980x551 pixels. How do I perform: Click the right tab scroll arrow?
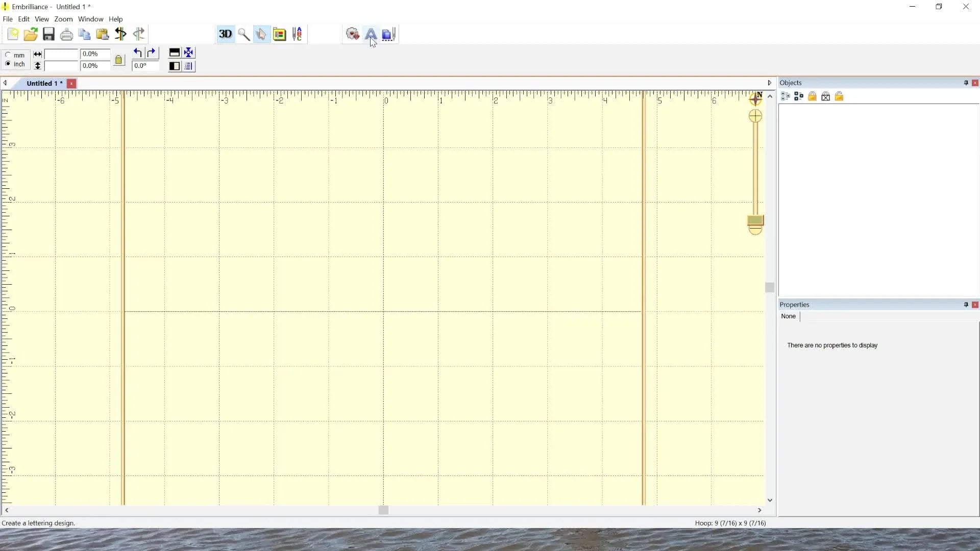click(x=769, y=83)
